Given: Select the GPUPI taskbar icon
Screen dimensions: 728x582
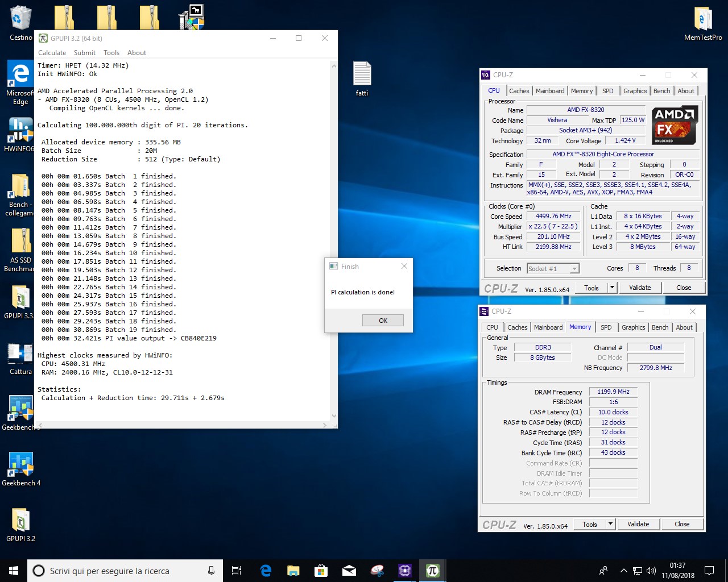Looking at the screenshot, I should [x=433, y=571].
